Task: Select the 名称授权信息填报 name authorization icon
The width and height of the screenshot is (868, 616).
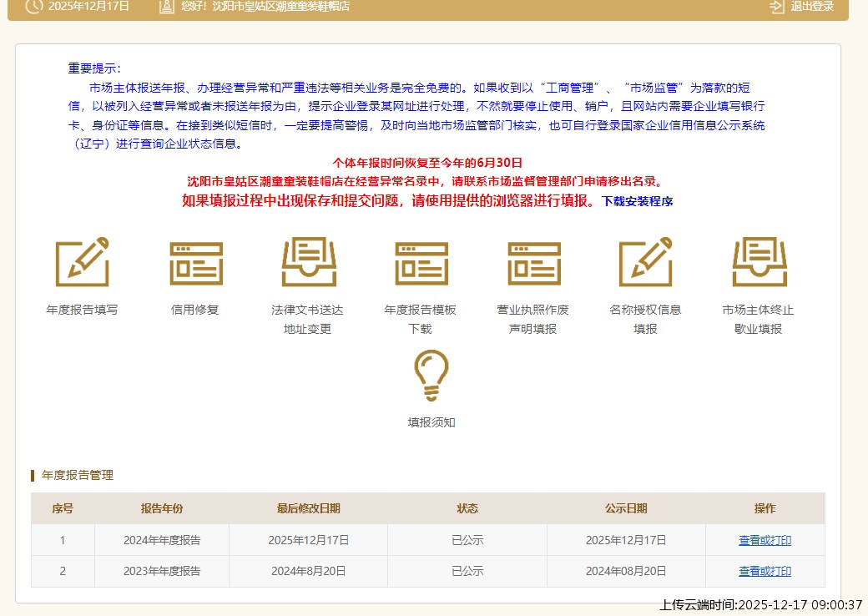Action: [x=647, y=262]
